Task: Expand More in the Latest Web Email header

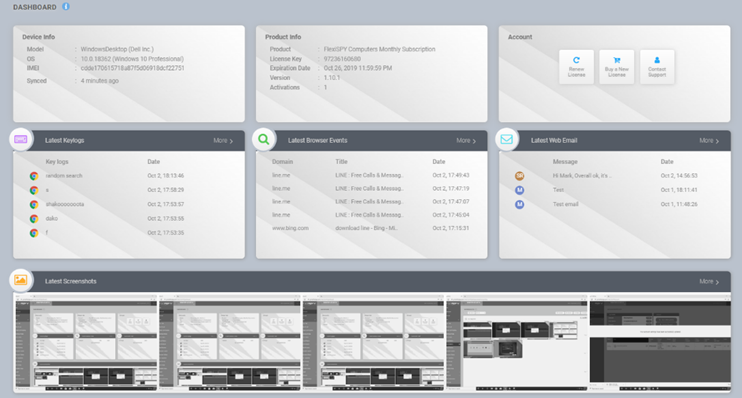Action: (709, 141)
